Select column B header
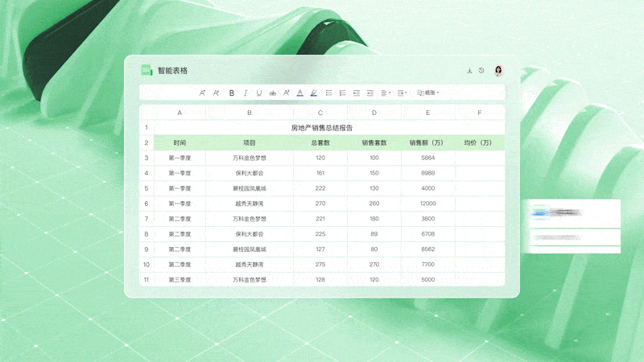Image resolution: width=644 pixels, height=362 pixels. [250, 113]
